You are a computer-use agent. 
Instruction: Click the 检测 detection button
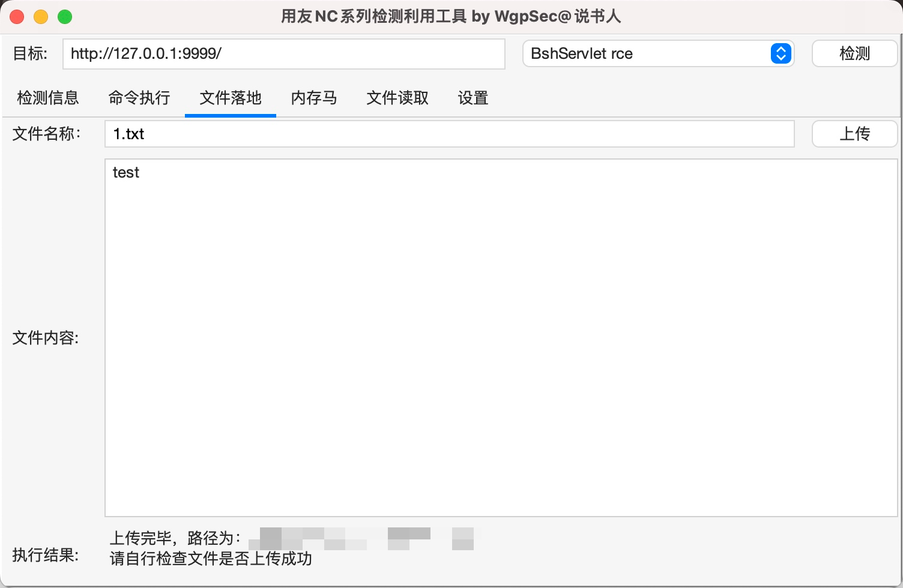854,53
